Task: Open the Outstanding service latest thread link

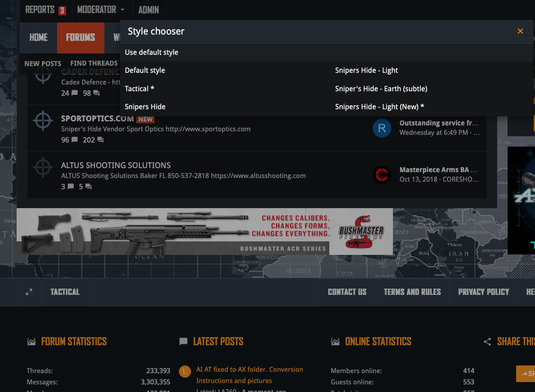Action: point(439,123)
